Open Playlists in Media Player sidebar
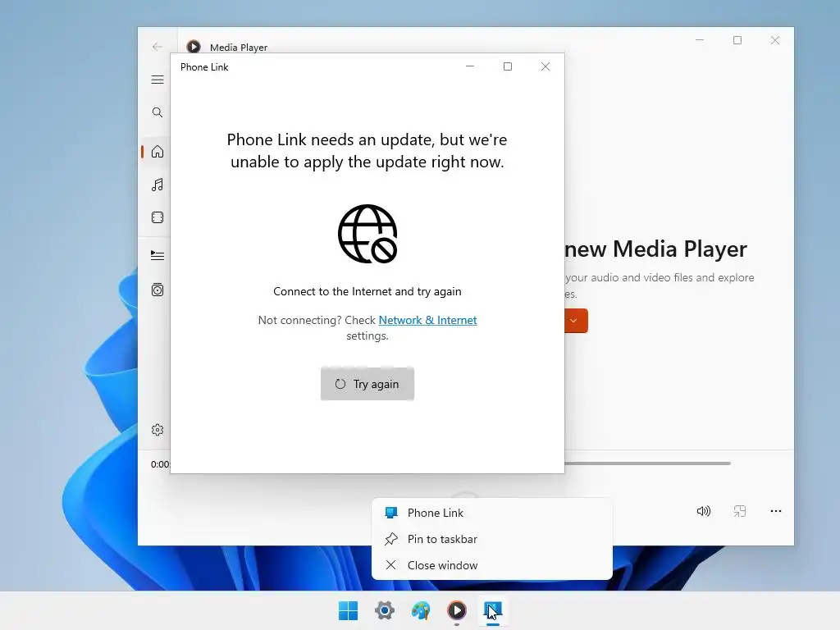This screenshot has width=840, height=630. [157, 290]
